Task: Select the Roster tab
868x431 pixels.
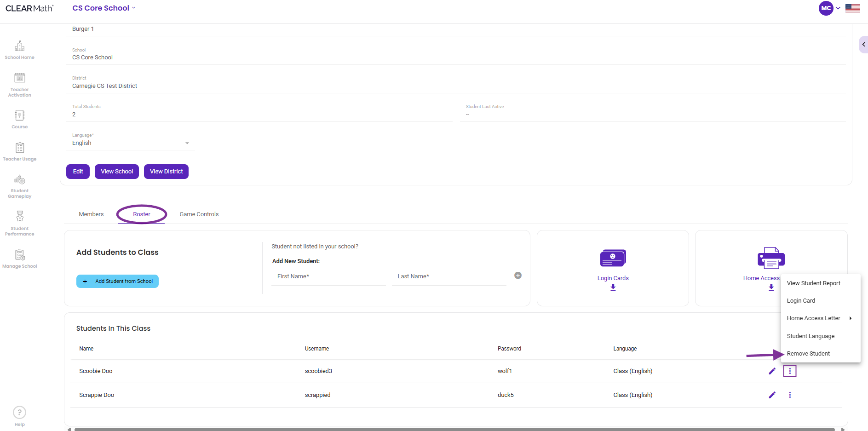Action: pyautogui.click(x=142, y=214)
